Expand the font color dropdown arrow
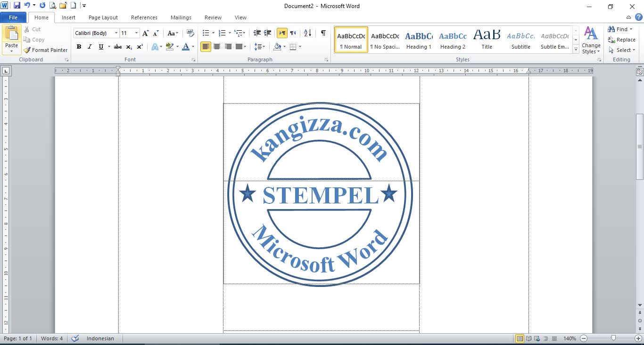This screenshot has height=345, width=644. (193, 47)
